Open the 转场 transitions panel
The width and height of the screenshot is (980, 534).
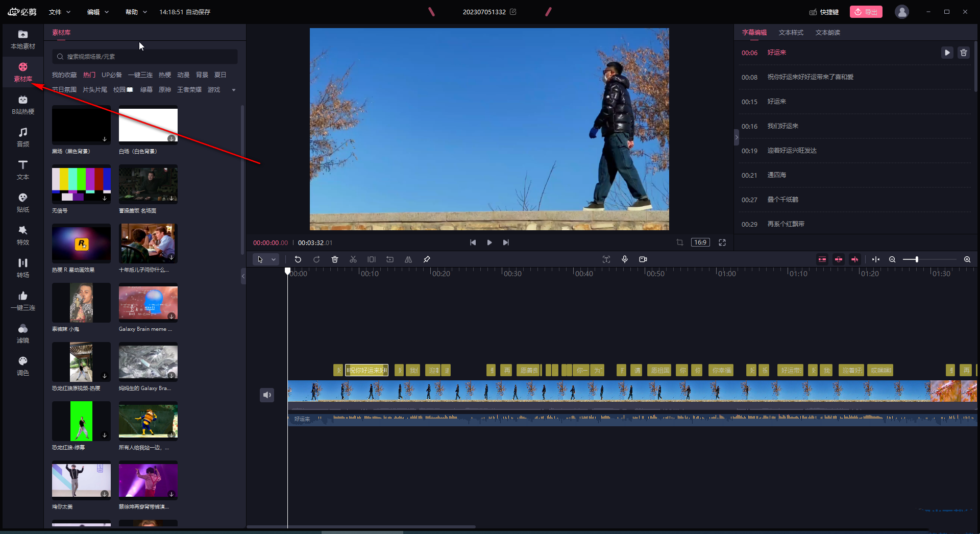click(x=23, y=268)
